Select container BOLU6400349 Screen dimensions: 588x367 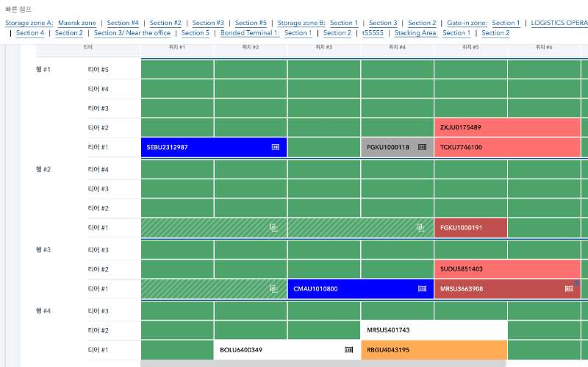(287, 350)
